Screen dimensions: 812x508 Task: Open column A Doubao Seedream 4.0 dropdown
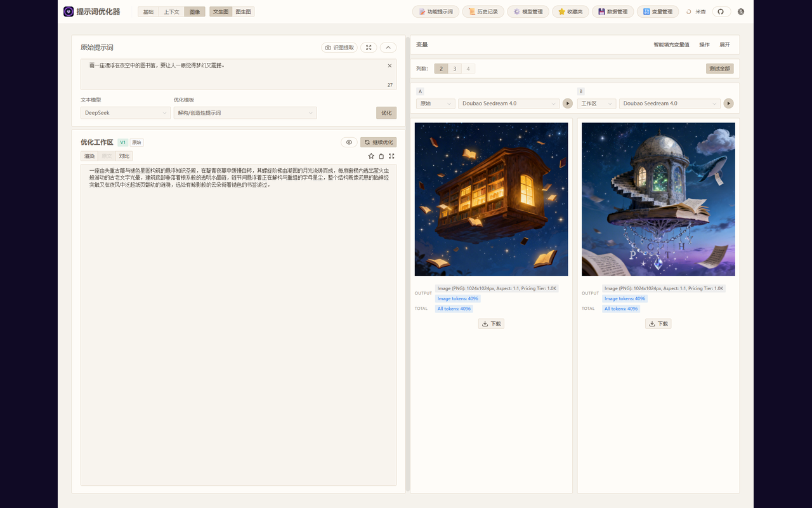point(509,104)
